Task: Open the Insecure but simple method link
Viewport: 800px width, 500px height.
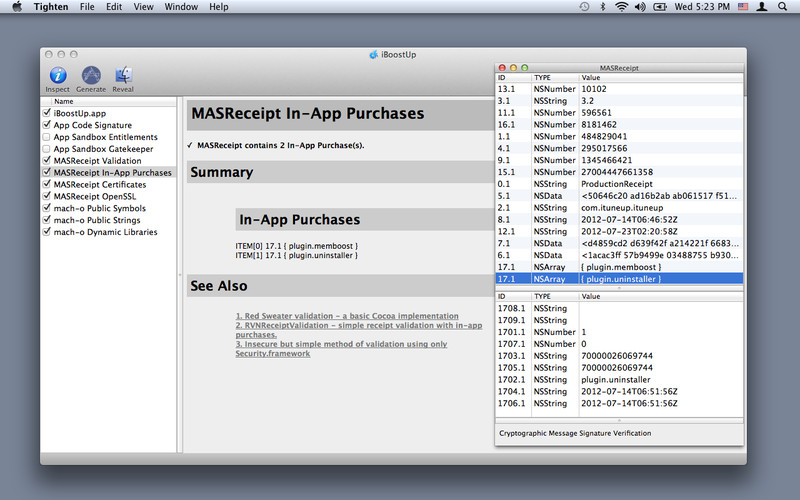Action: point(341,348)
